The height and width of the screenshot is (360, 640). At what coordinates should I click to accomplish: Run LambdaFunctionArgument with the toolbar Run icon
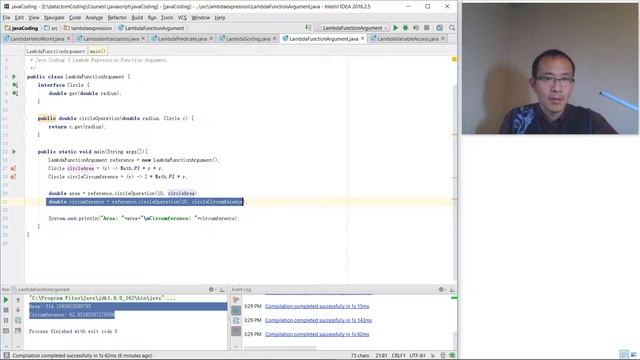coord(395,28)
